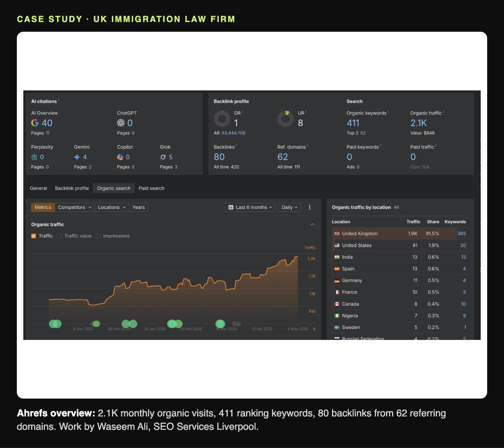The height and width of the screenshot is (448, 504).
Task: Switch to the General tab
Action: (x=38, y=189)
